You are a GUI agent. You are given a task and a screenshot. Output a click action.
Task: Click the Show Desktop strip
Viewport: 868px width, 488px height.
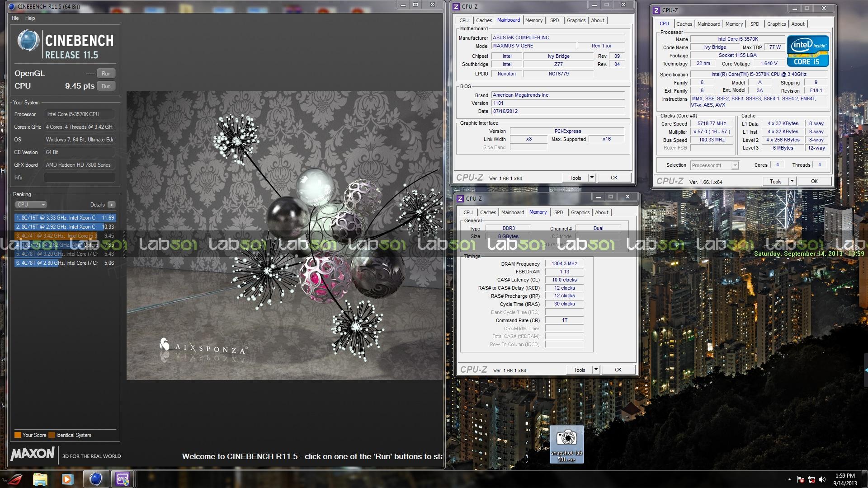[x=864, y=479]
